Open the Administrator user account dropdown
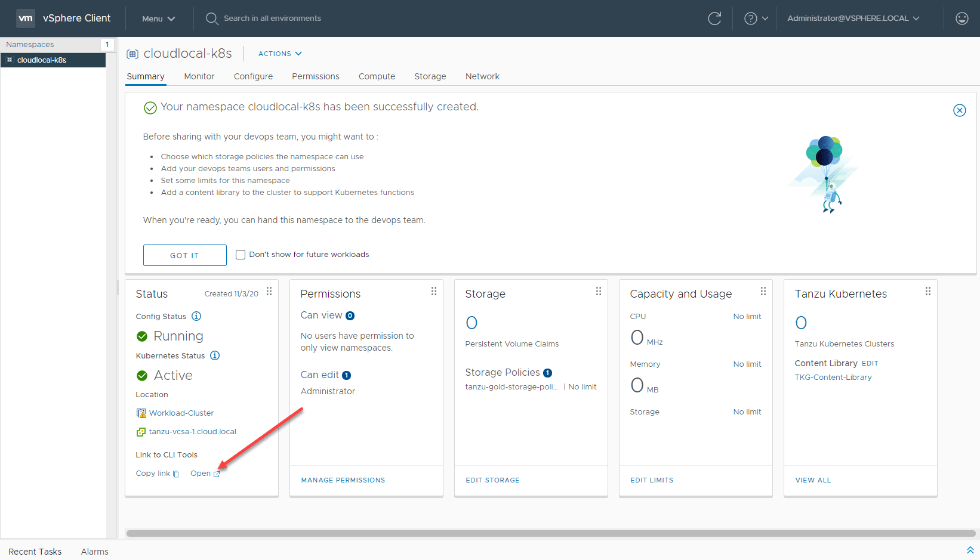980x560 pixels. 853,18
